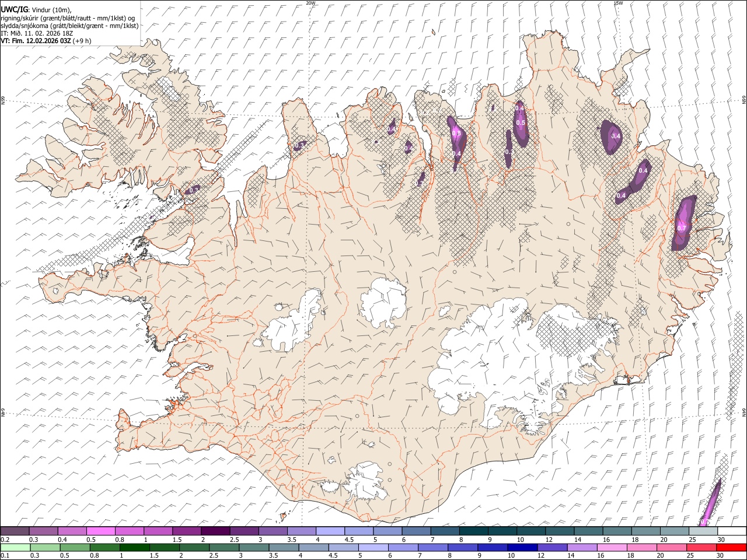Click the dark teal snow swatch at 8
Viewport: 747px width, 560px height.
[x=473, y=531]
